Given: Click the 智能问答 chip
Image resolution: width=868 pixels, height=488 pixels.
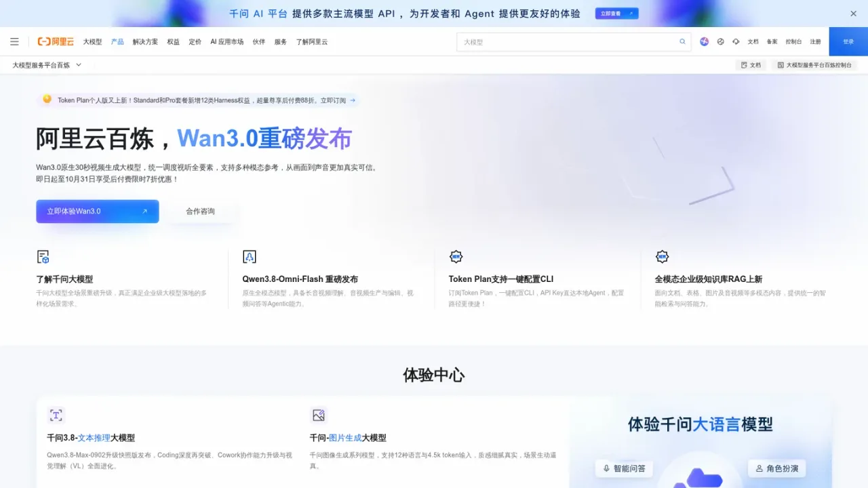Looking at the screenshot, I should (x=625, y=468).
